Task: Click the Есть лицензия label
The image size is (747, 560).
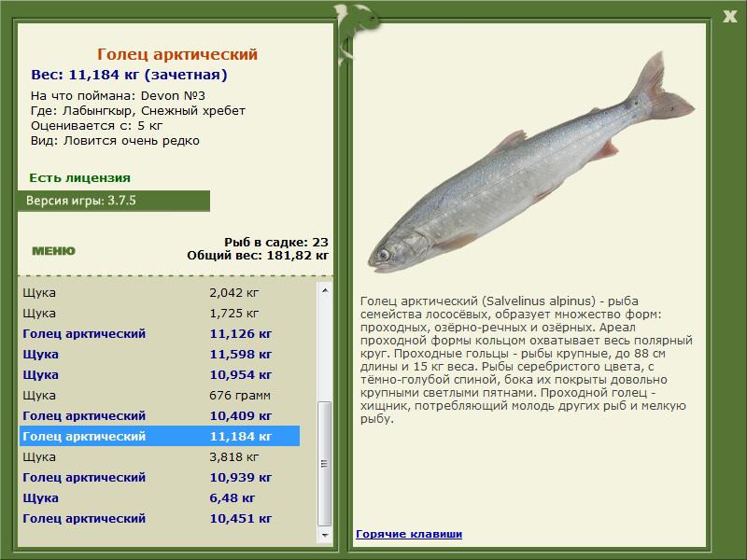Action: coord(79,178)
